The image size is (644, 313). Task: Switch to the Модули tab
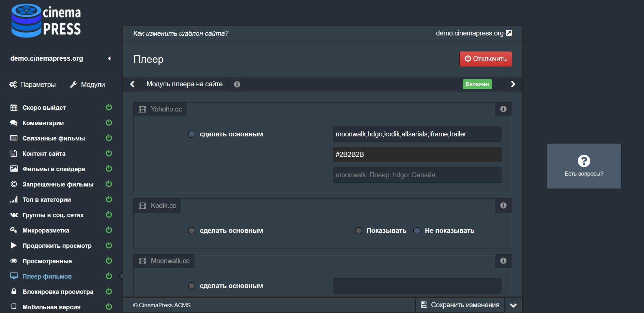point(88,85)
